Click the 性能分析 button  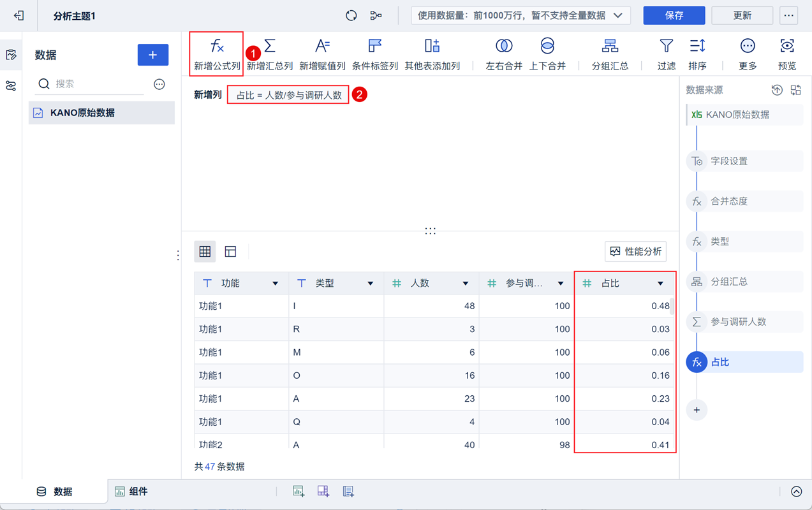[636, 252]
